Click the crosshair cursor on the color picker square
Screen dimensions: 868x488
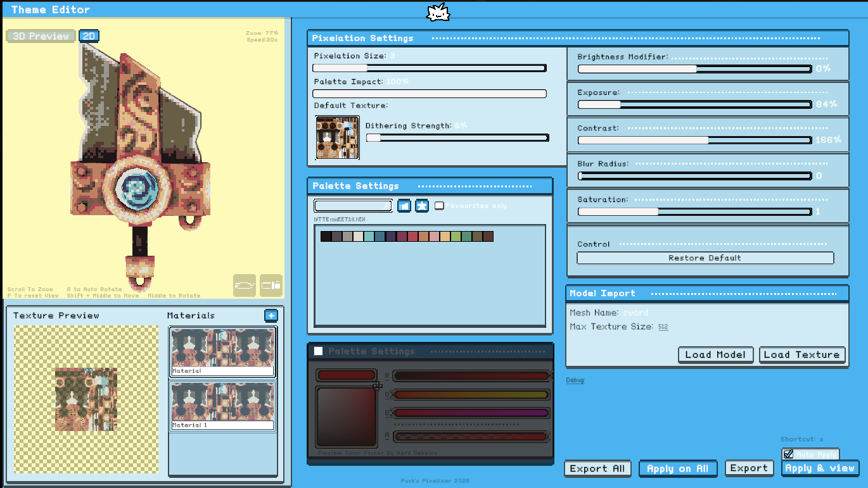(x=377, y=385)
